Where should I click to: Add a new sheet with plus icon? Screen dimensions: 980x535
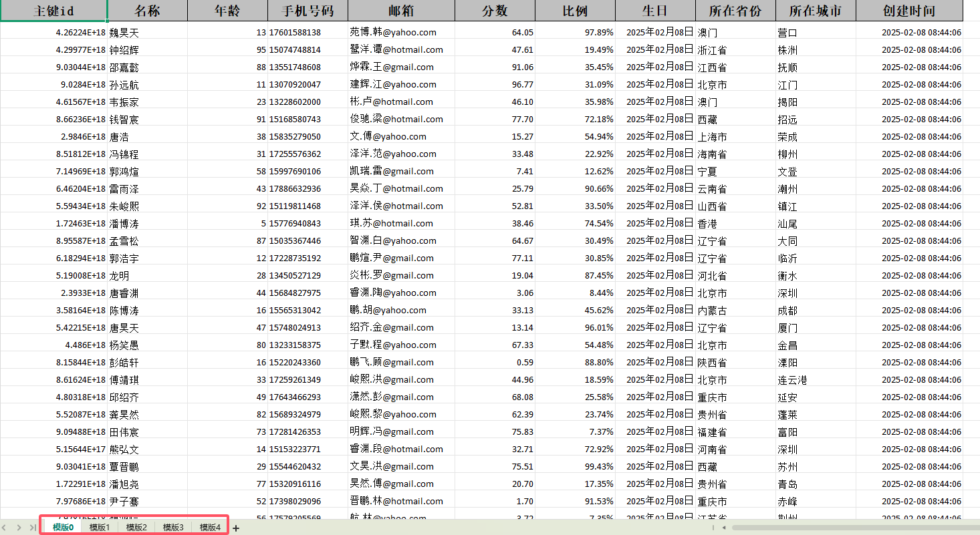[235, 528]
